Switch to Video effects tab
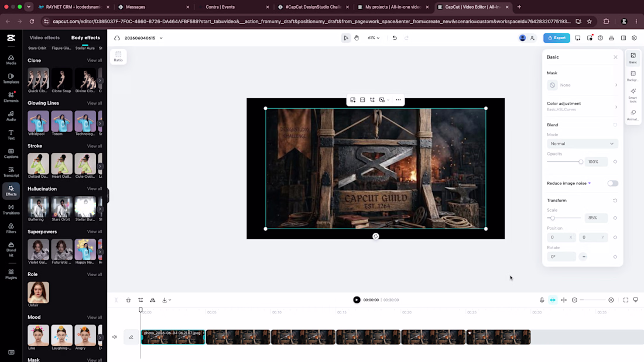This screenshot has height=362, width=644. click(x=44, y=38)
